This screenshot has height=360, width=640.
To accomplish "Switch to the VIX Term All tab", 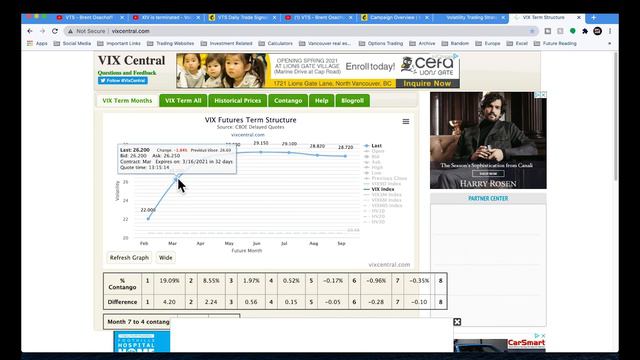I will [x=183, y=100].
